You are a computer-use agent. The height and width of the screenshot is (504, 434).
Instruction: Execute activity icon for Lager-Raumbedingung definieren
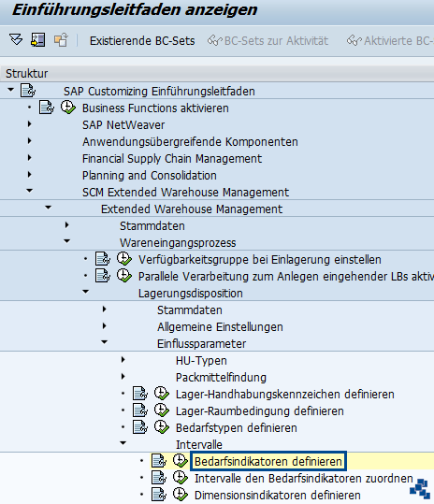click(x=162, y=410)
